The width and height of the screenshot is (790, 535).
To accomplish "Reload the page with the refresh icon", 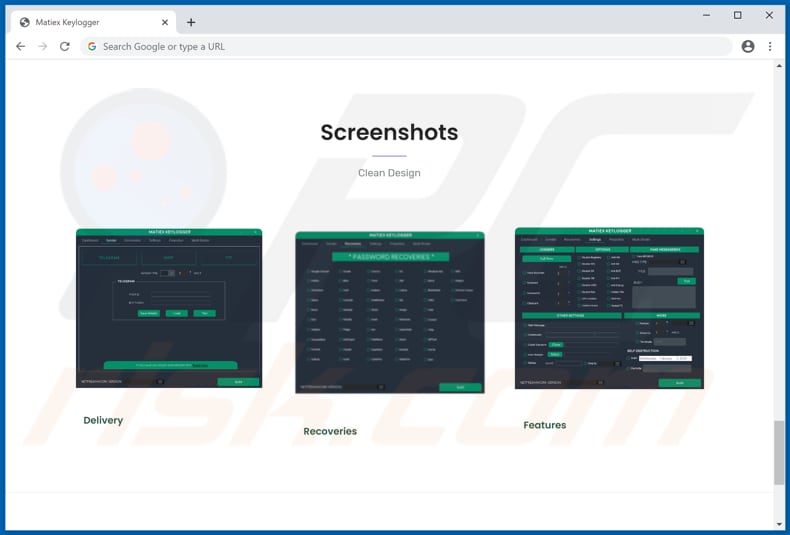I will pyautogui.click(x=64, y=46).
